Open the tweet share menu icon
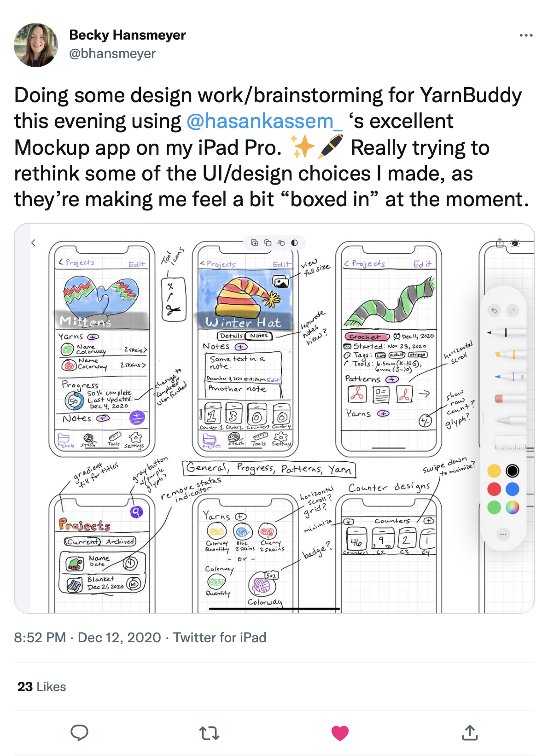This screenshot has width=548, height=756. [x=470, y=733]
